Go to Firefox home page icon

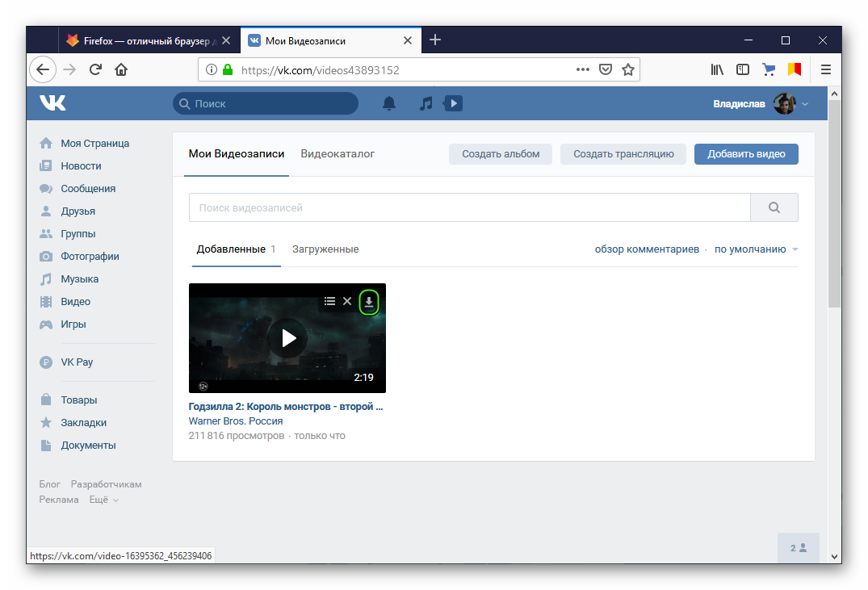(121, 69)
